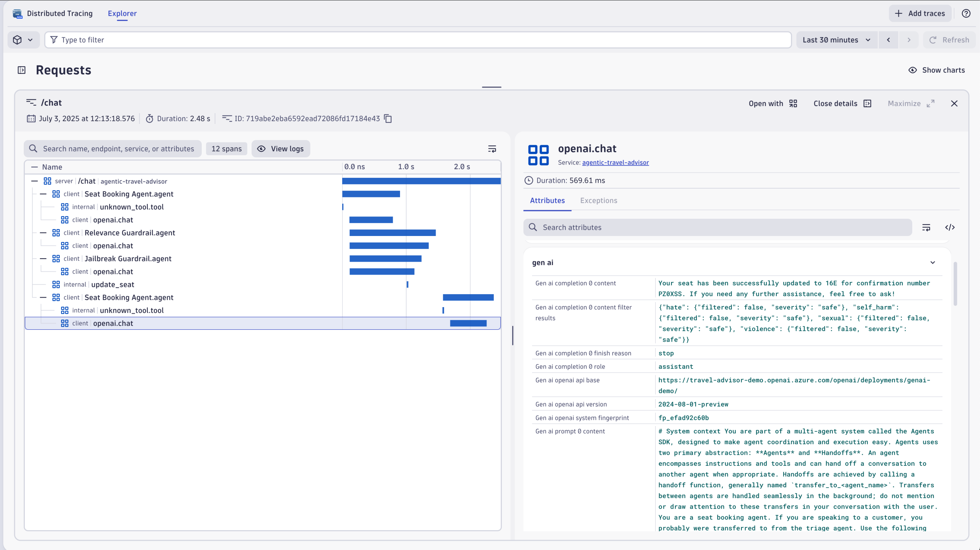Screen dimensions: 980x550
Task: Open the Last 30 minutes timeframe dropdown
Action: (x=836, y=40)
